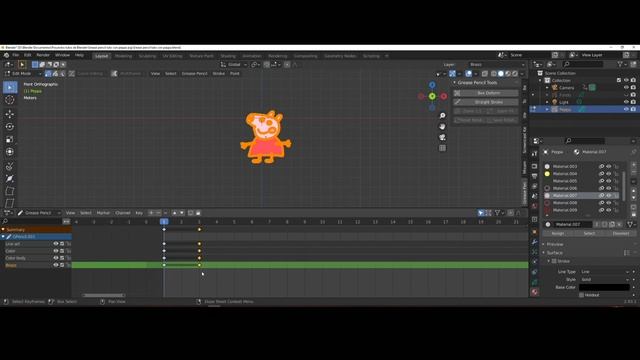Hide Camera in the outliner
640x360 pixels.
[x=626, y=88]
